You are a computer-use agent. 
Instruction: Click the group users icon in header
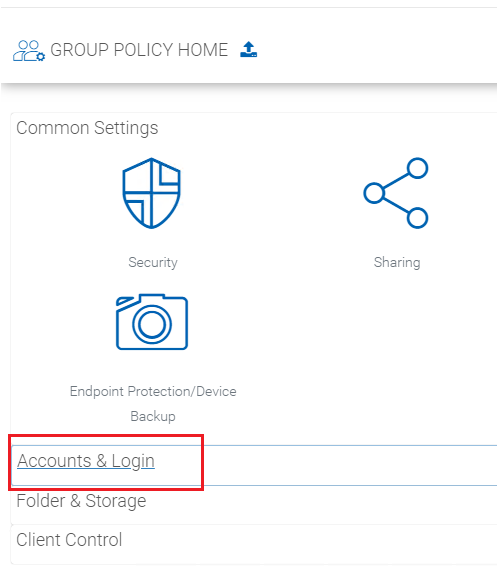click(x=29, y=51)
